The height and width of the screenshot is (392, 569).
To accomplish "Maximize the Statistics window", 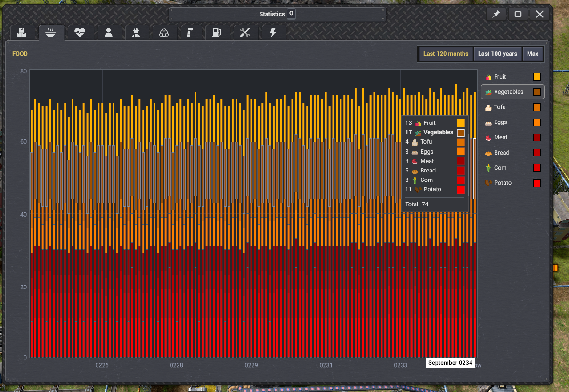I will [518, 14].
